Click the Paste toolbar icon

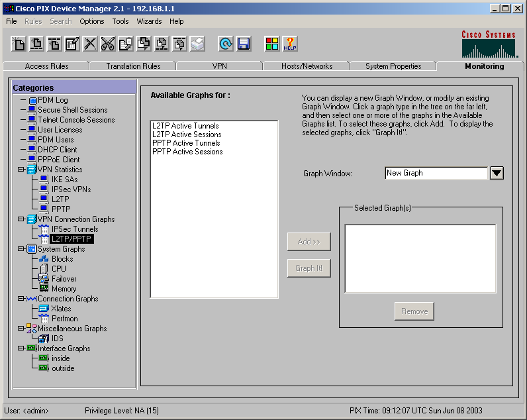click(144, 44)
